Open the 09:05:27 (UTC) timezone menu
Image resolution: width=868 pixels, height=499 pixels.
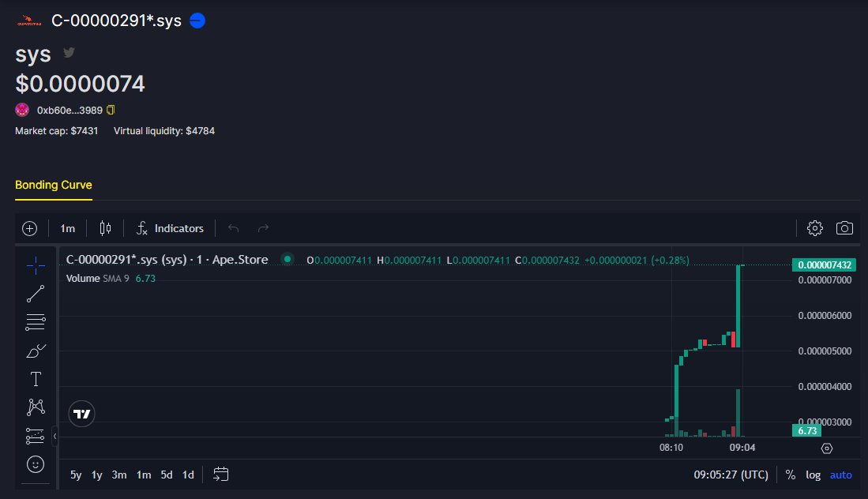[x=731, y=475]
